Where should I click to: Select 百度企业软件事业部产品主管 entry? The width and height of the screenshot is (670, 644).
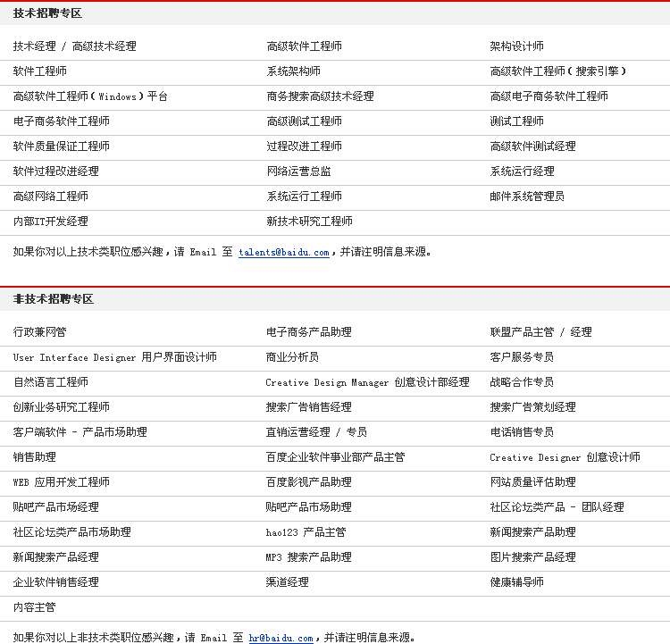tap(335, 456)
